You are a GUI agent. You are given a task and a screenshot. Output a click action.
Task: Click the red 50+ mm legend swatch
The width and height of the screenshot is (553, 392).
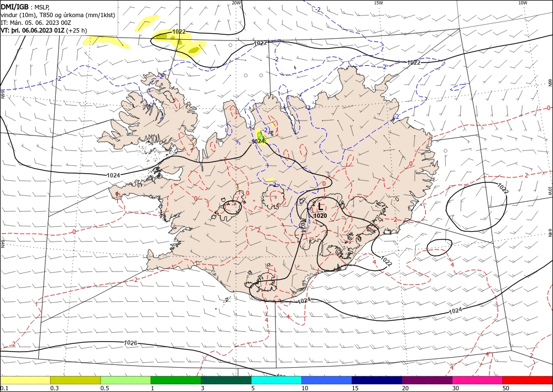[528, 380]
